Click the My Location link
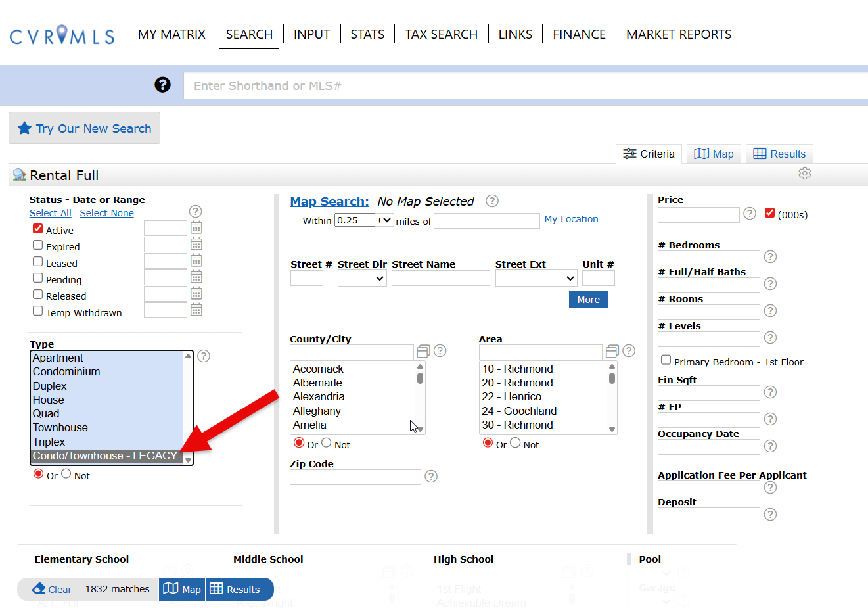This screenshot has width=868, height=608. pos(571,219)
